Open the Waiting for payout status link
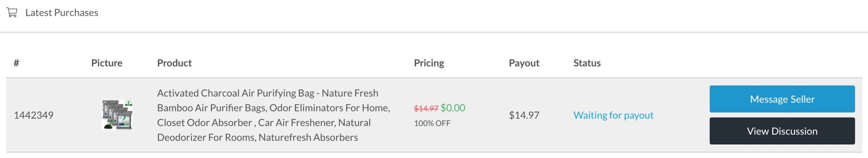Viewport: 868px width, 158px height. [613, 115]
